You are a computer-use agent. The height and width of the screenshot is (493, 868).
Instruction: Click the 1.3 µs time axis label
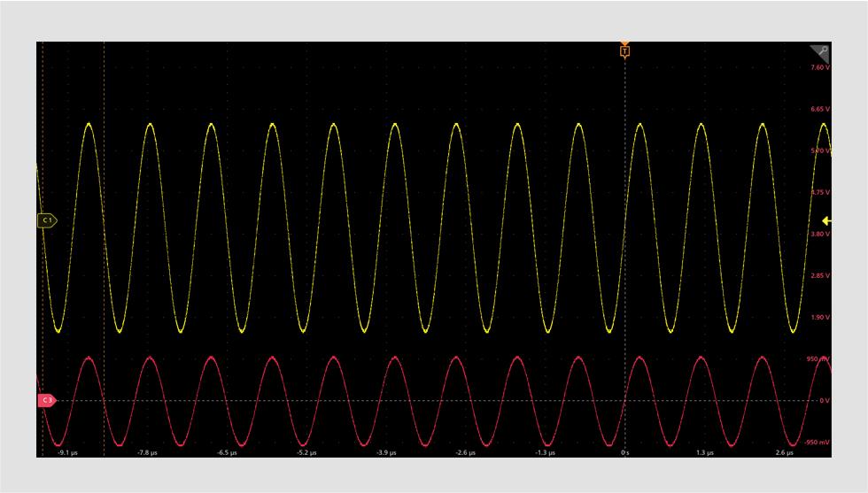704,452
